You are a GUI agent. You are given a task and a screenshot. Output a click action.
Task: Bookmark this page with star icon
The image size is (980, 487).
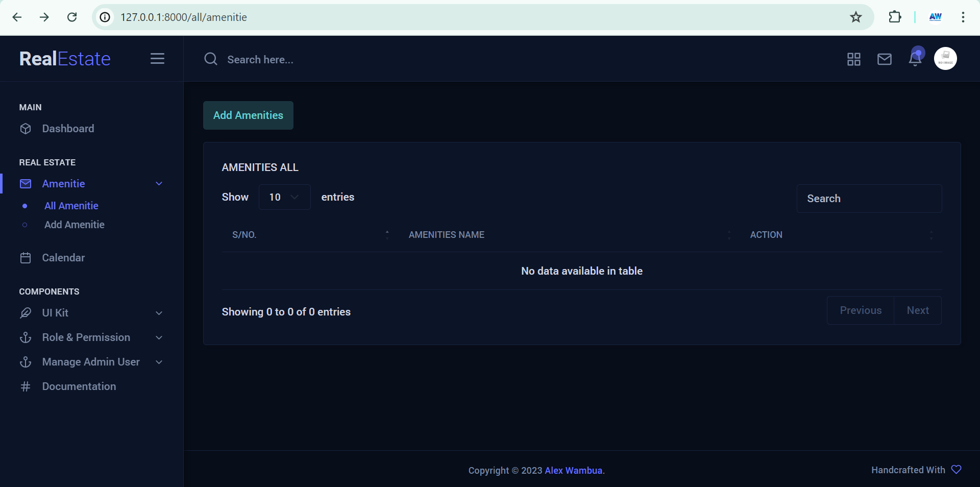[855, 17]
